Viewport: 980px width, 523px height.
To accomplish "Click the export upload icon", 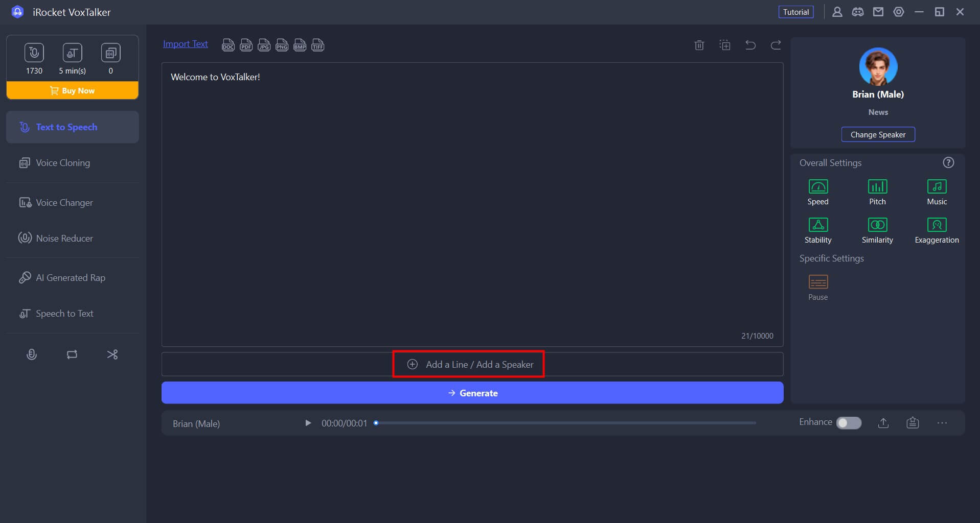I will tap(883, 422).
